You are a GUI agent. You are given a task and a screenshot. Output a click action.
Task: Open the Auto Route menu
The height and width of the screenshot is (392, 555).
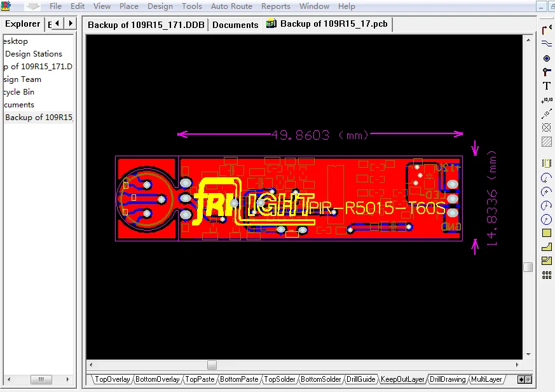pos(231,6)
